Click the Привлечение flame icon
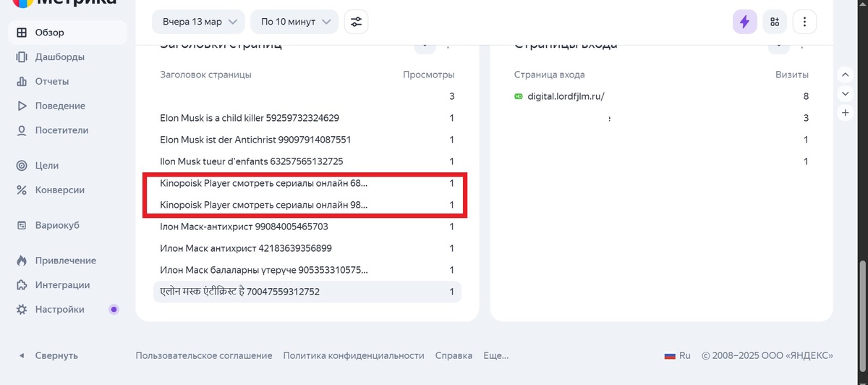This screenshot has height=385, width=868. point(22,261)
